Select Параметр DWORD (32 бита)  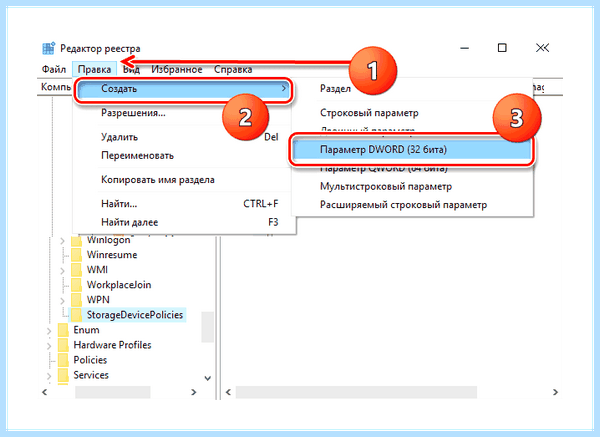[411, 149]
